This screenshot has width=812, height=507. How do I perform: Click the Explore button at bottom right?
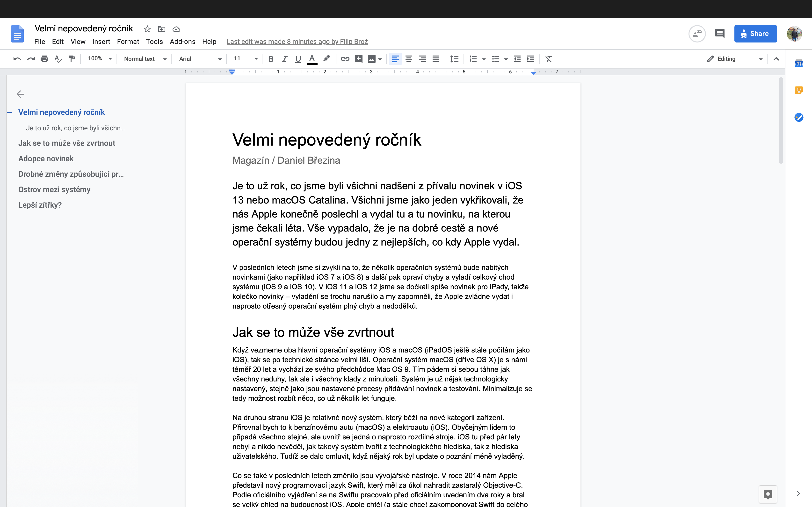768,494
